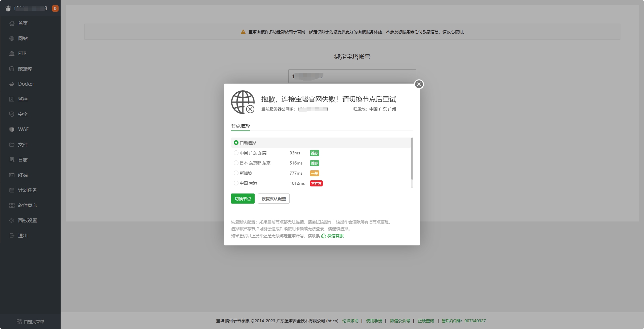Screen dimensions: 644x329
Task: Click the 退出 logout icon
Action: coord(12,236)
